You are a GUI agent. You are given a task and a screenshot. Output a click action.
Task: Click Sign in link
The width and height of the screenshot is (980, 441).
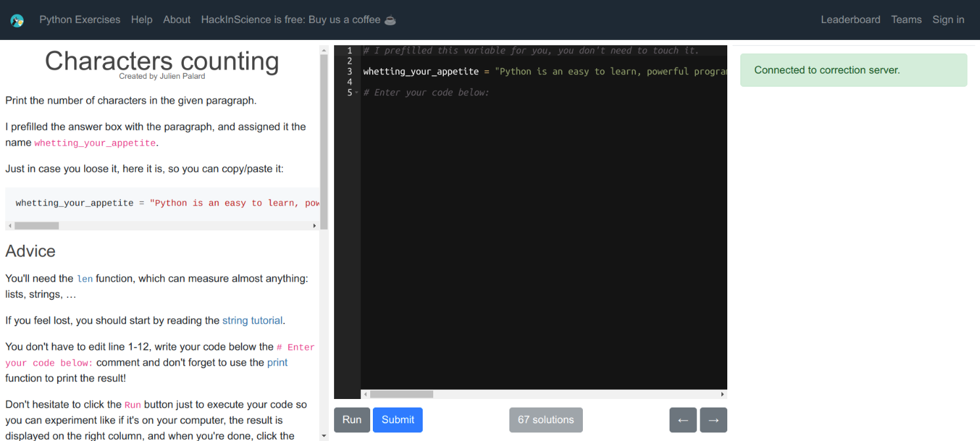coord(948,20)
